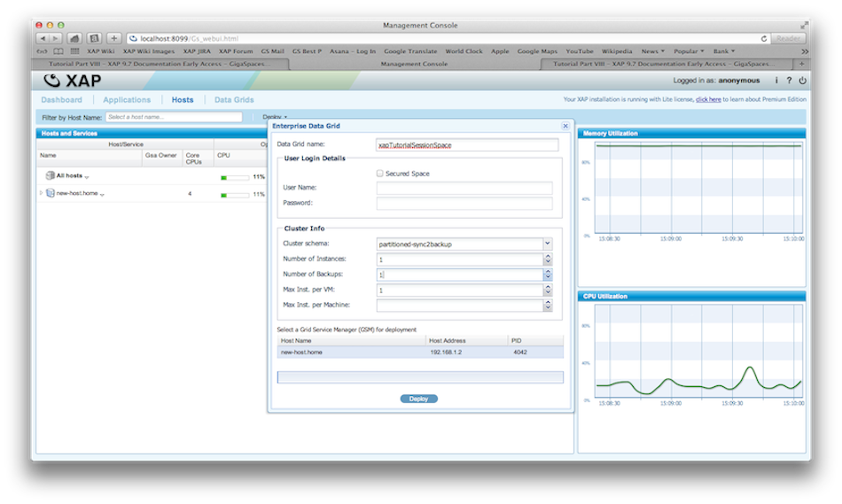This screenshot has height=504, width=842.
Task: Add a new browser tab with plus
Action: point(802,64)
